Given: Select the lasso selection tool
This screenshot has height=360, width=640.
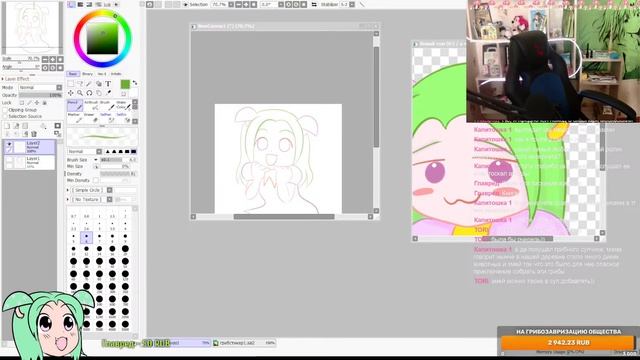Looking at the screenshot, I should coord(80,84).
